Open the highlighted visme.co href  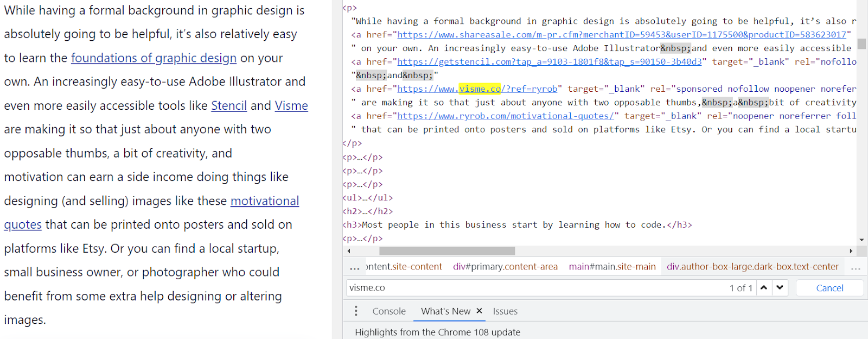tap(477, 89)
